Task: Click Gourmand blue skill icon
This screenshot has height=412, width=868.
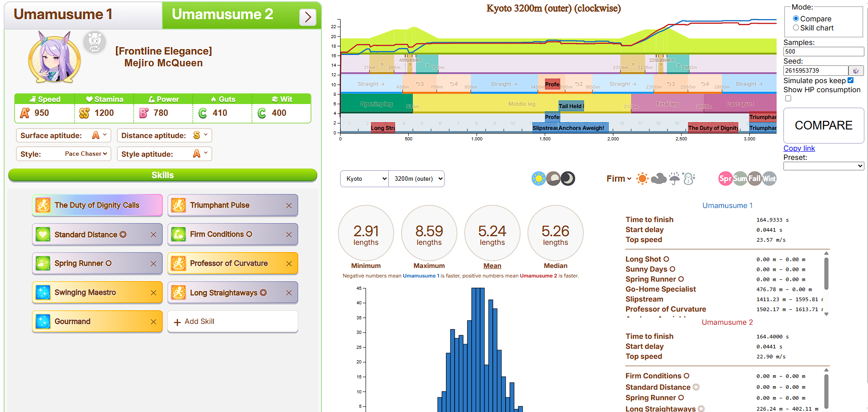Action: (x=43, y=322)
